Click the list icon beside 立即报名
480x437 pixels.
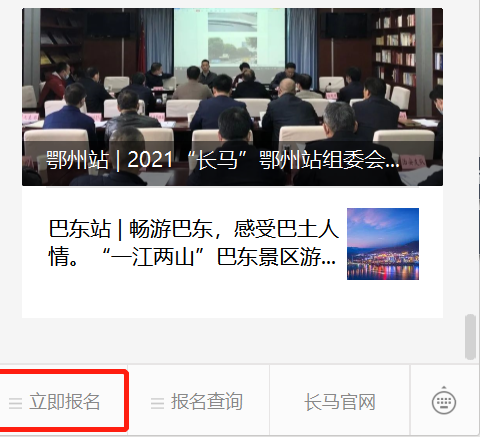16,403
